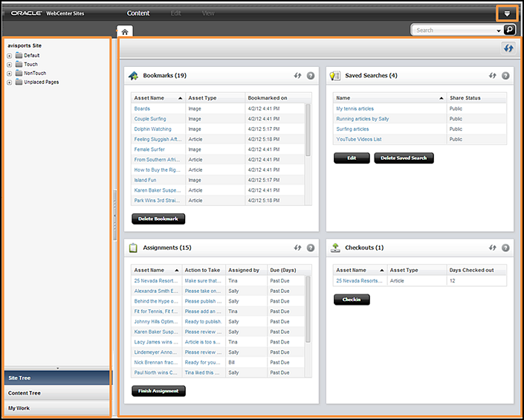Open help for Checkouts widget
This screenshot has height=420, width=524.
click(505, 248)
